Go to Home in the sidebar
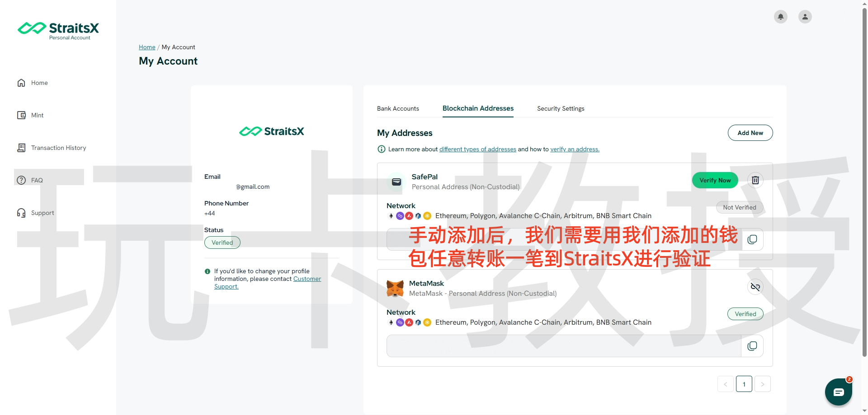 [x=39, y=83]
